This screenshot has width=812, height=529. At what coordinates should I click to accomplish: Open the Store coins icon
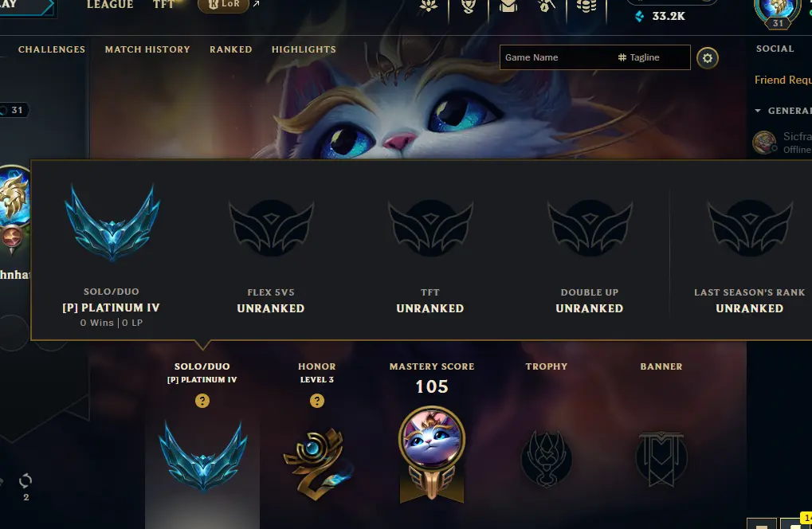pyautogui.click(x=586, y=6)
